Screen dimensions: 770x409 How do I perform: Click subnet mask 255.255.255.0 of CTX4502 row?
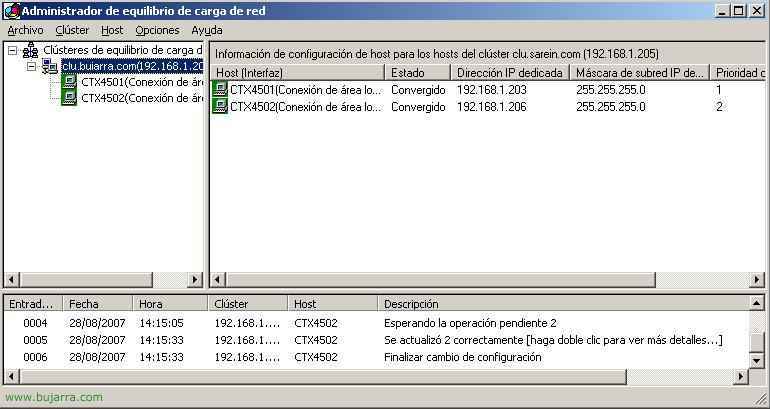pos(611,107)
